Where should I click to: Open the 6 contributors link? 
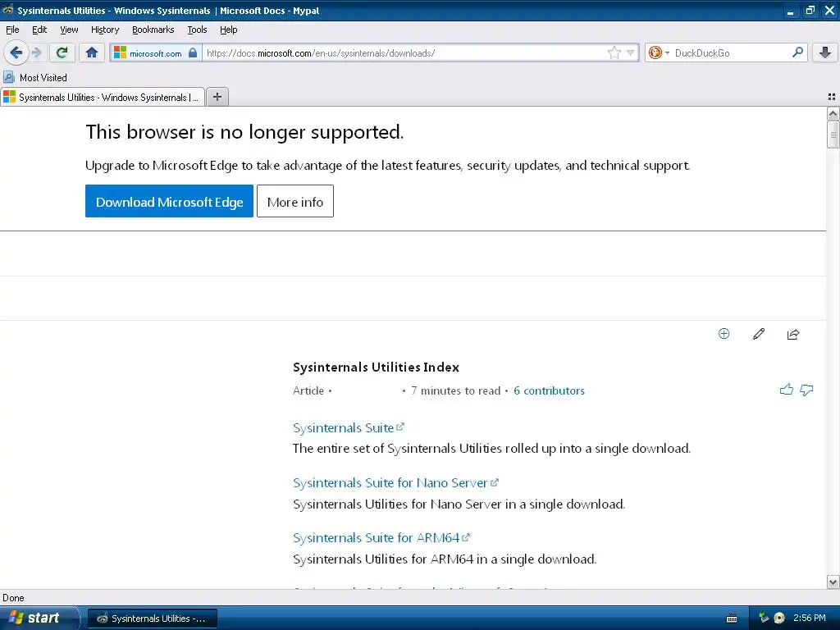[x=549, y=390]
